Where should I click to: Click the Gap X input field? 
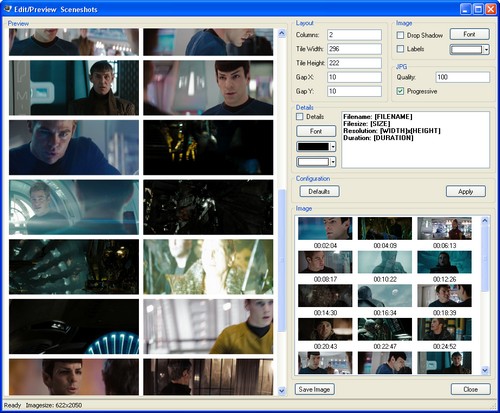[x=354, y=77]
